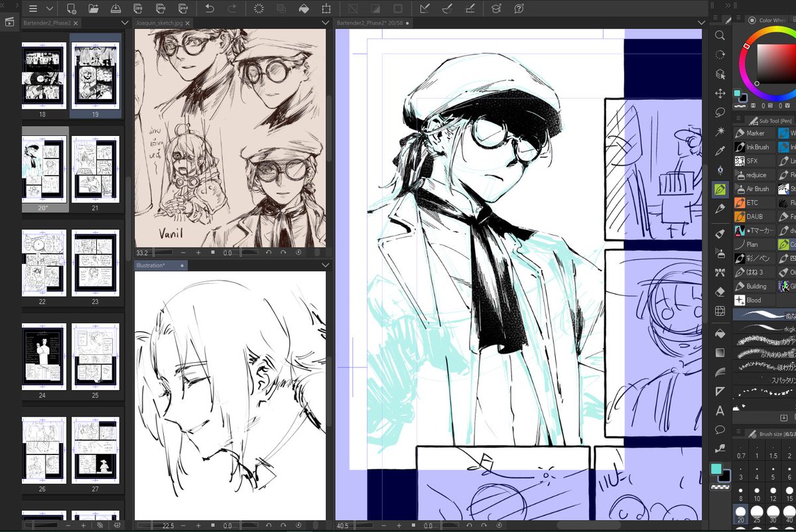Expand the Joaquin_sketch window tab list chevron
The width and height of the screenshot is (796, 532).
click(x=324, y=23)
